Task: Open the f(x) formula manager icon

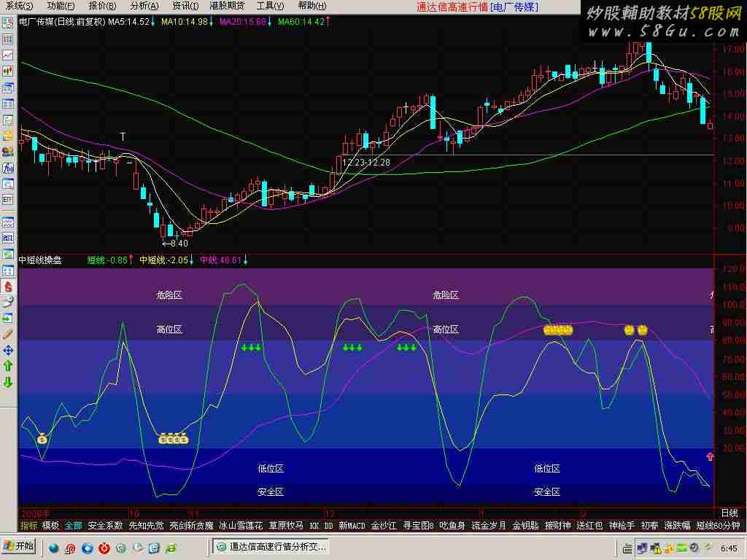Action: coord(7,168)
